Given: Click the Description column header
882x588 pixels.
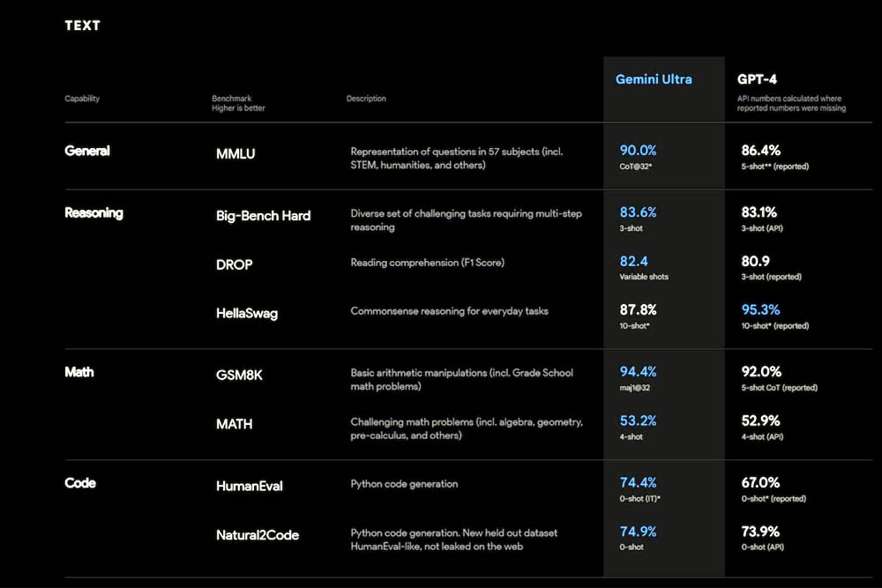Looking at the screenshot, I should point(366,98).
